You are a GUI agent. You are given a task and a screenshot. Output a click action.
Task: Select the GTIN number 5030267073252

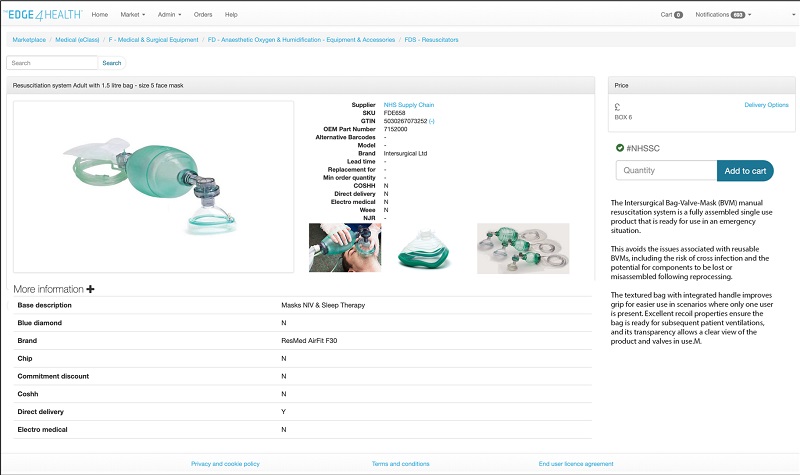tap(405, 121)
